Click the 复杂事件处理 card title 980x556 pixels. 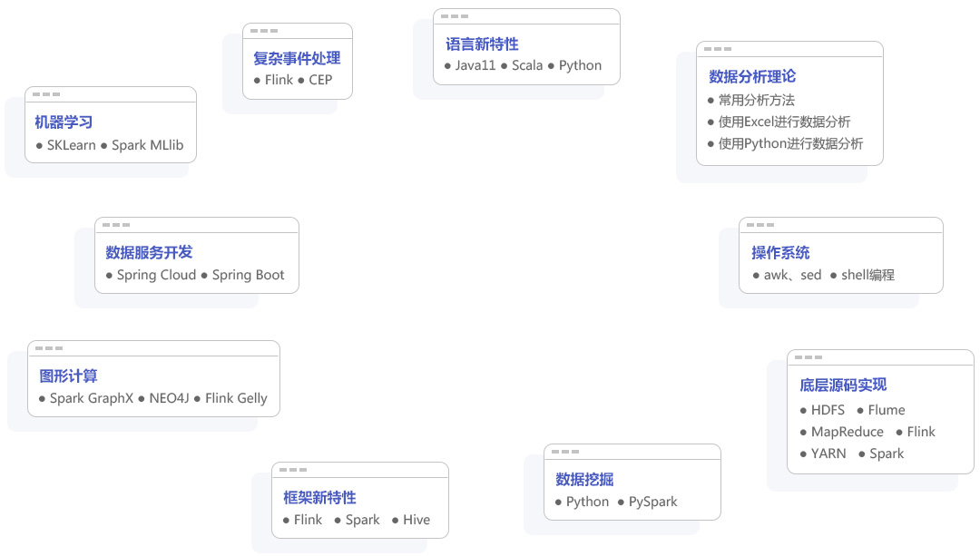297,59
